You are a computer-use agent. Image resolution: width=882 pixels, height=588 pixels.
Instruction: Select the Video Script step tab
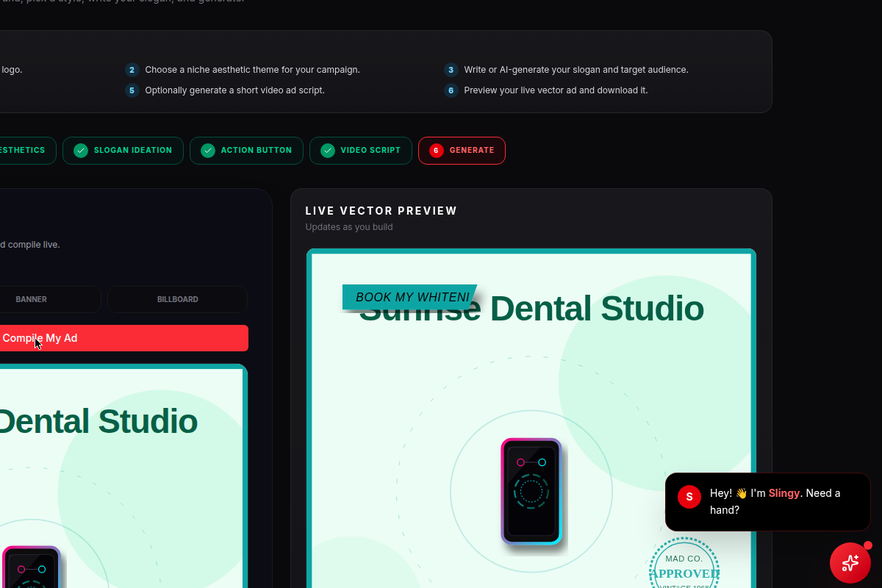click(x=361, y=151)
